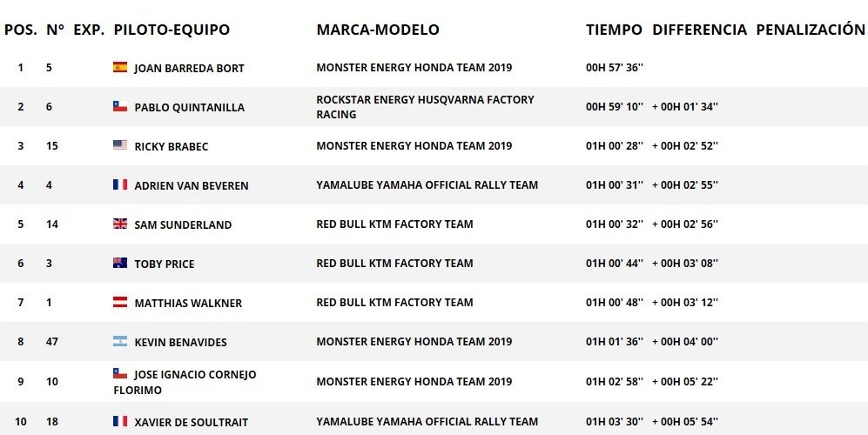Screen dimensions: 868x435
Task: Click Yamalube Yamaha team for Xavier De Soultrait
Action: coord(427,422)
